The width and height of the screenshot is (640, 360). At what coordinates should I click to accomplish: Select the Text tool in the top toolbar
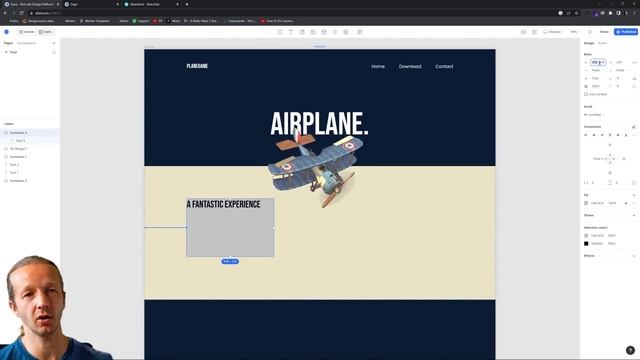pyautogui.click(x=291, y=32)
